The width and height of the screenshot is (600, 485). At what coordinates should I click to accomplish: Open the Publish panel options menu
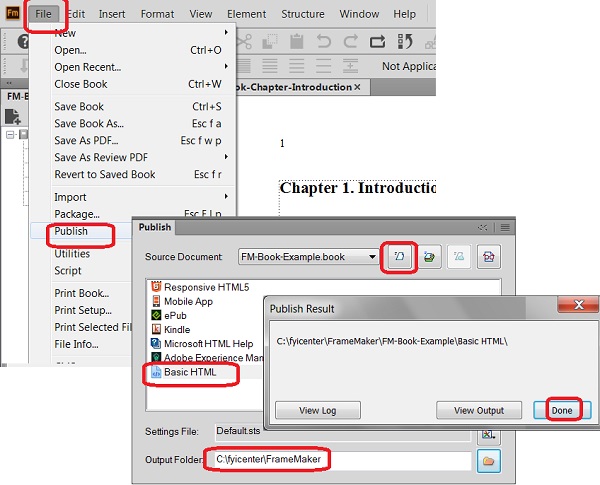[505, 228]
